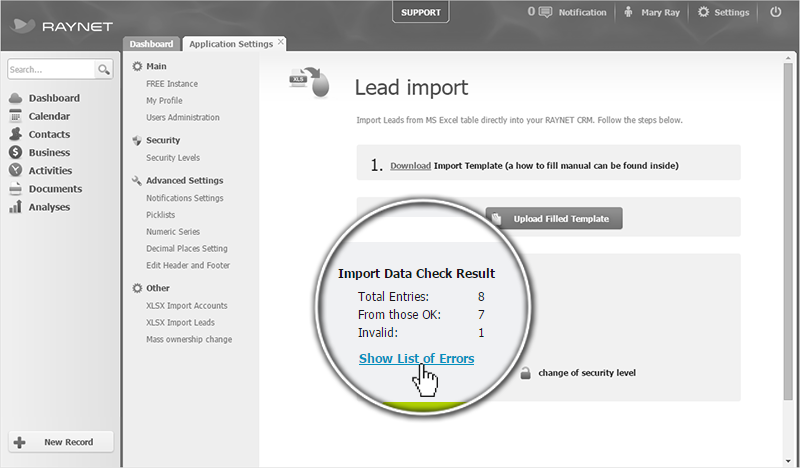Click the RAYNET logo
This screenshot has height=468, width=800.
tap(61, 26)
